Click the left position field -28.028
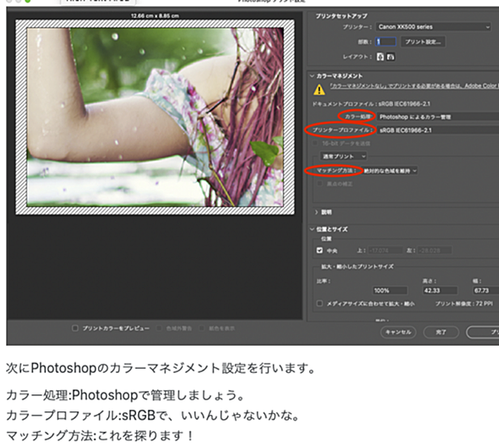The height and width of the screenshot is (448, 499). click(434, 250)
